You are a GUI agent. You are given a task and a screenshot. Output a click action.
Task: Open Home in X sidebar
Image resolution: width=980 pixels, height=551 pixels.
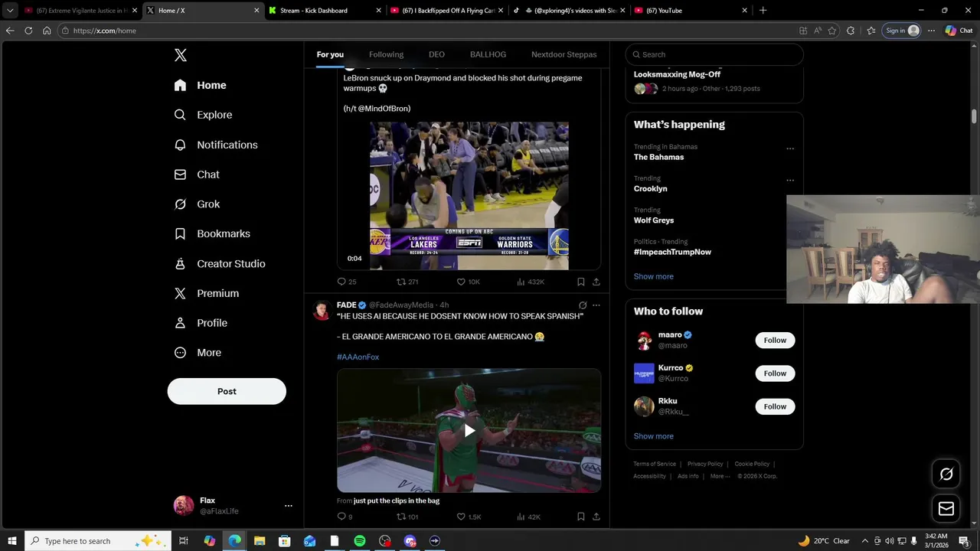[x=200, y=85]
